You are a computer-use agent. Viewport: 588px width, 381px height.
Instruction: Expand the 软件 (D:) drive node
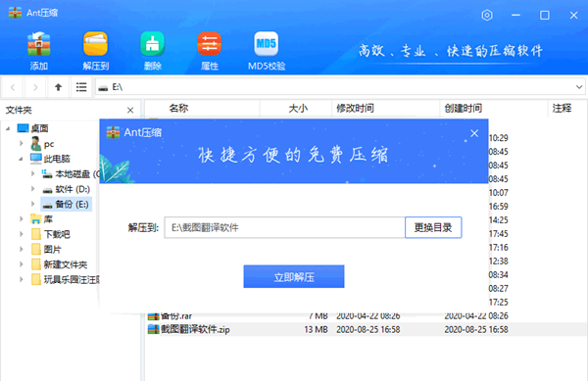tap(33, 189)
